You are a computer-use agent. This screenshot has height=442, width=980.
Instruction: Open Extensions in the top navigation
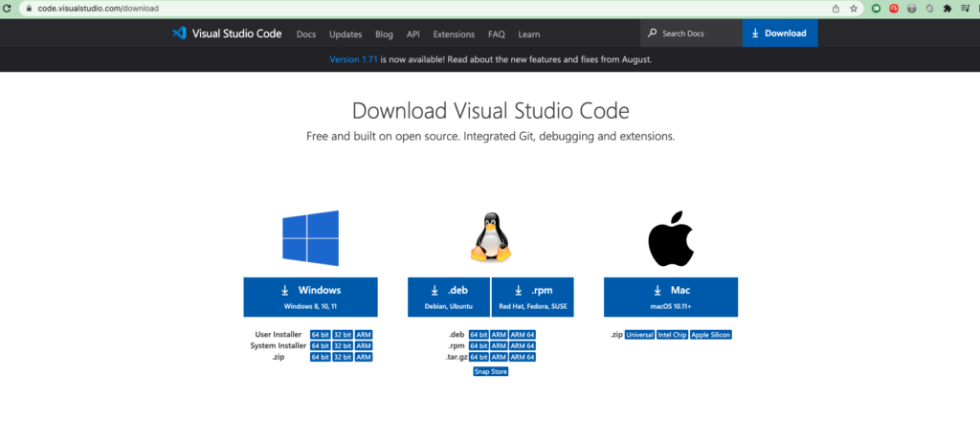pyautogui.click(x=454, y=34)
